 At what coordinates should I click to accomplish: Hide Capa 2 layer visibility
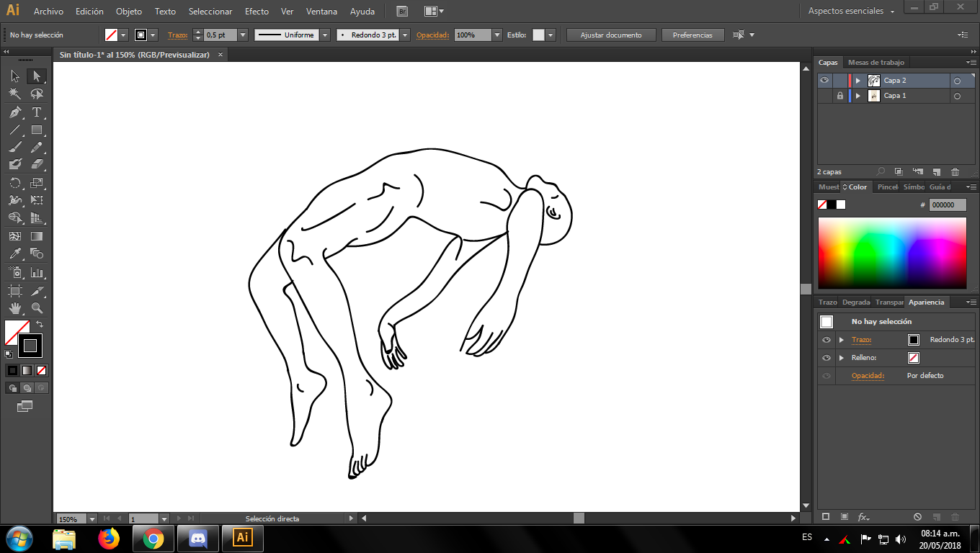point(824,81)
